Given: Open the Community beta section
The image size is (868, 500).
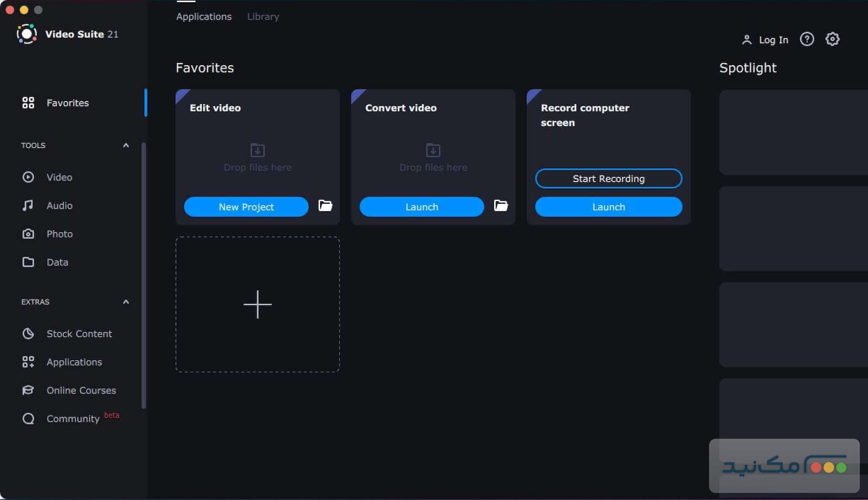Looking at the screenshot, I should [72, 418].
